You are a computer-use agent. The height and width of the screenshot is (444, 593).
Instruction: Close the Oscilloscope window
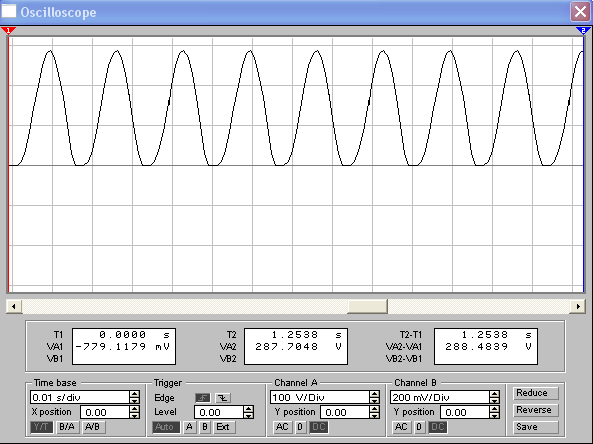point(581,12)
